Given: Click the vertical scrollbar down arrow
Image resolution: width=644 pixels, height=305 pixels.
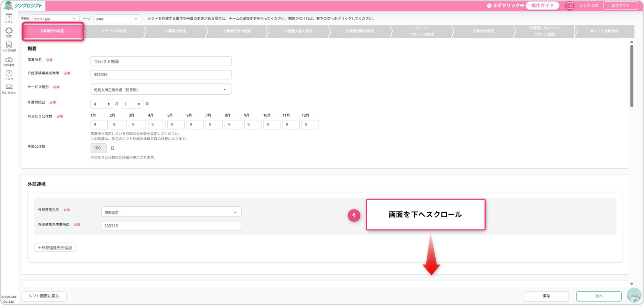Looking at the screenshot, I should pyautogui.click(x=631, y=284).
